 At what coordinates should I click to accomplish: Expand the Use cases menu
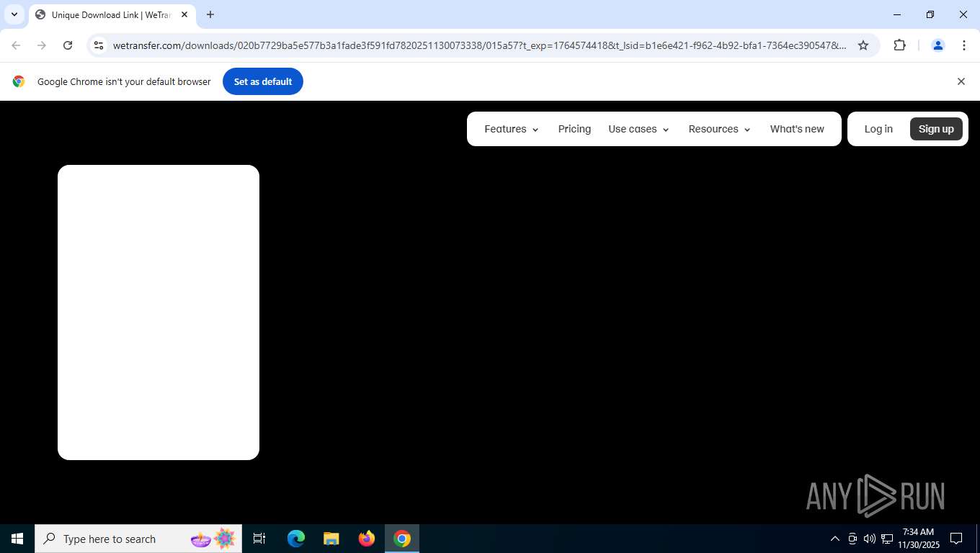point(638,129)
